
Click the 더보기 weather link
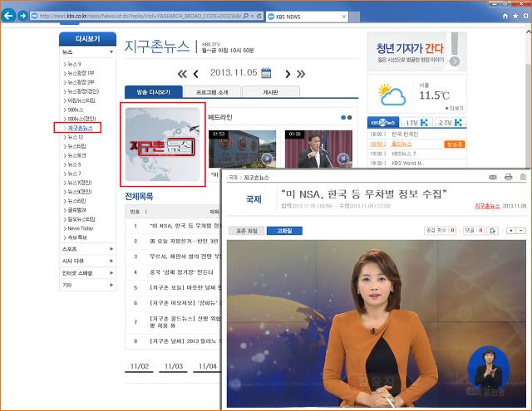455,109
